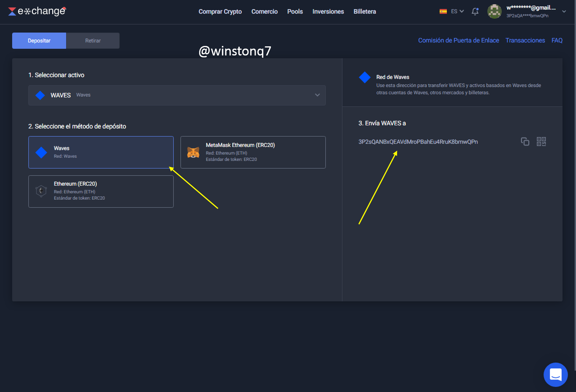Click the Ethereum ERC20 hexagon icon
Screen dimensions: 576x392
[41, 191]
